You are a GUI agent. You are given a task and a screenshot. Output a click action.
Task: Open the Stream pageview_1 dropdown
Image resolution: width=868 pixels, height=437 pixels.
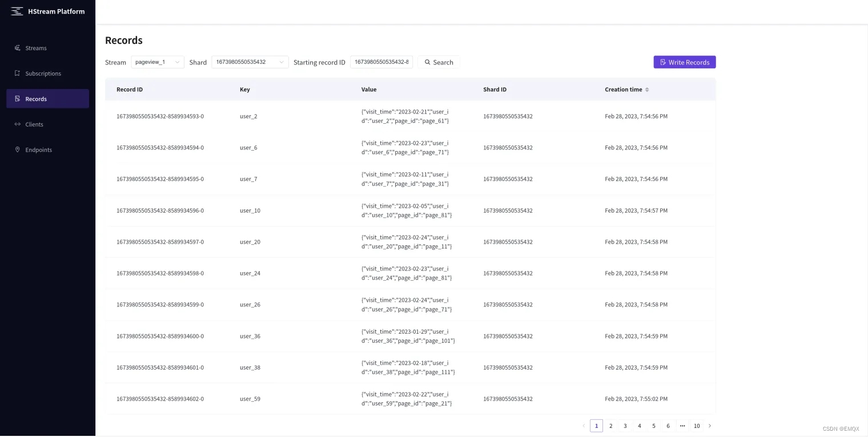157,62
